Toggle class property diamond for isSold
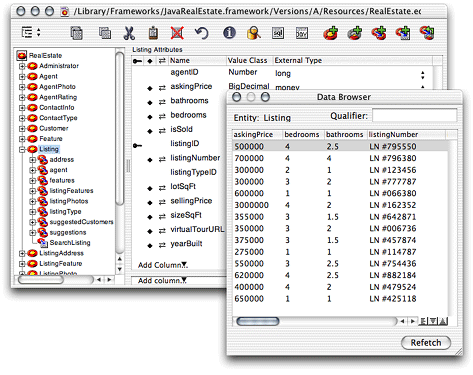 click(150, 131)
